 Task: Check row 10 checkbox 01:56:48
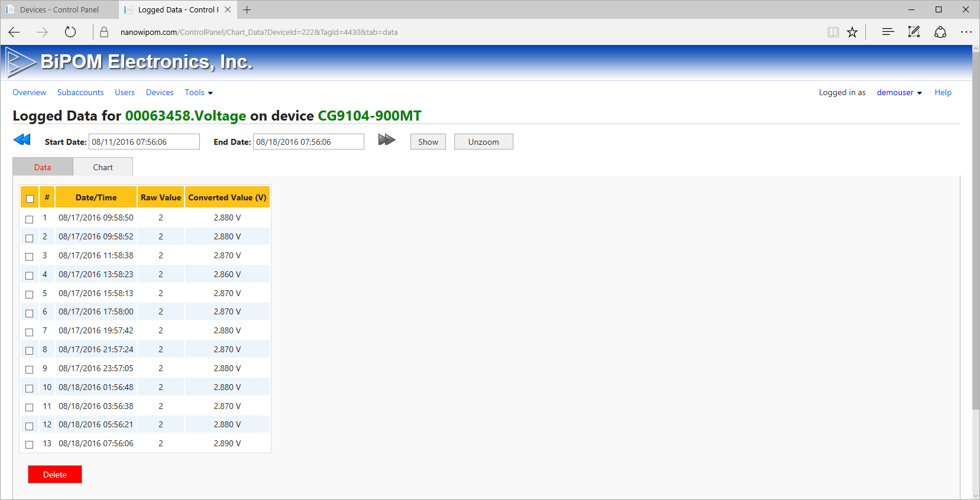[30, 388]
